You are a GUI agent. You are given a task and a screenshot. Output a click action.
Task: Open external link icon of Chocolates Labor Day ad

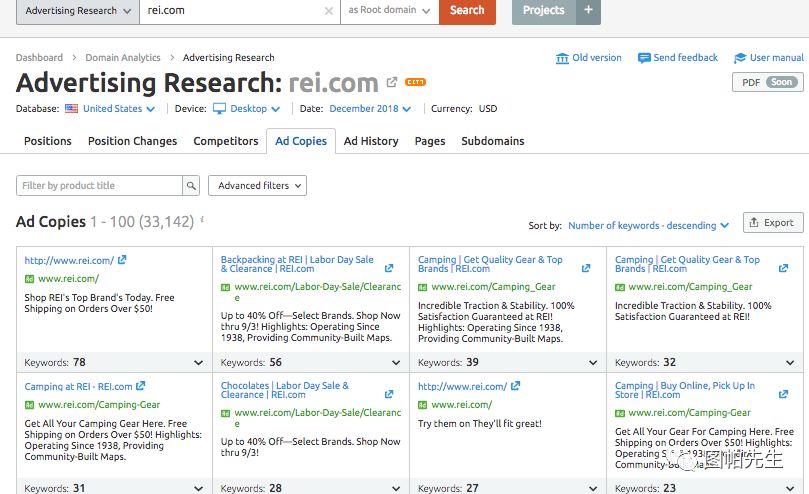pos(389,394)
